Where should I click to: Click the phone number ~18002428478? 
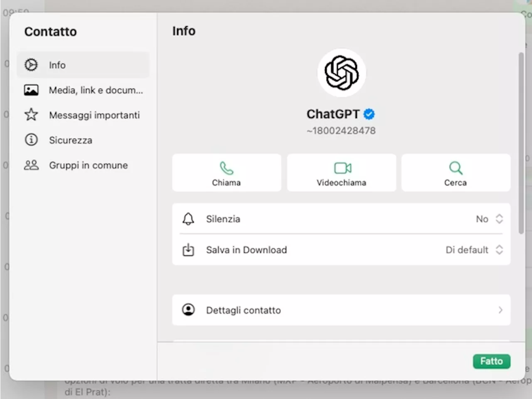(x=341, y=131)
